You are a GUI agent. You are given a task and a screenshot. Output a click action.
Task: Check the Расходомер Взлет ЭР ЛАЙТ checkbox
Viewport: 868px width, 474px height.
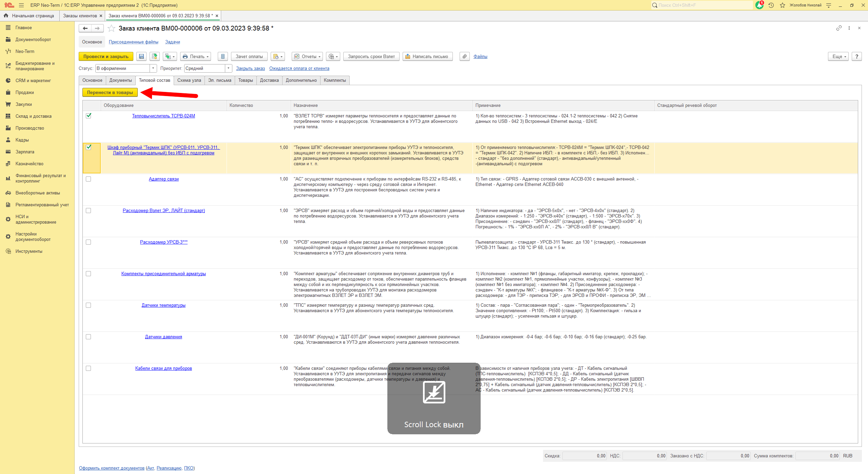pos(89,210)
